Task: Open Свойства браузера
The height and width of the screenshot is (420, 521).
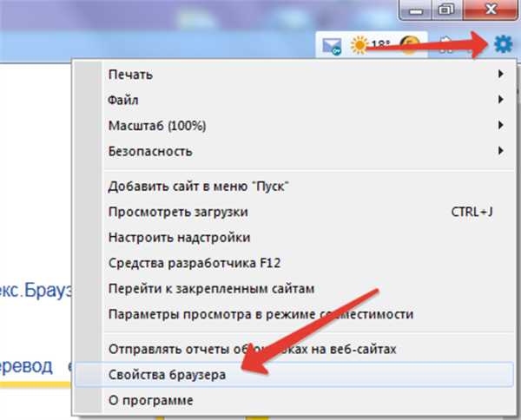Action: (294, 375)
